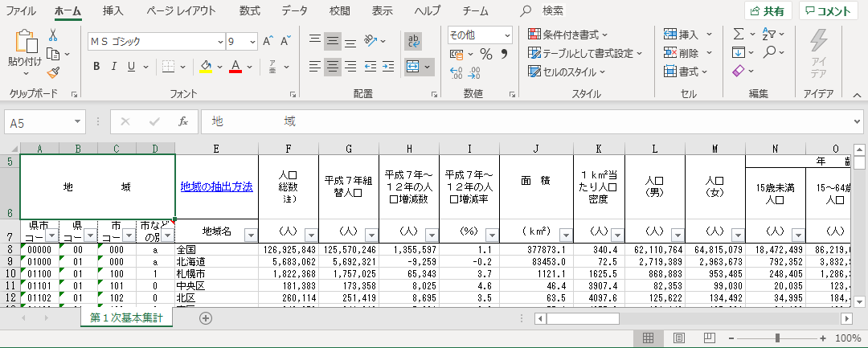Add a new sheet with plus icon
The height and width of the screenshot is (348, 868).
206,317
